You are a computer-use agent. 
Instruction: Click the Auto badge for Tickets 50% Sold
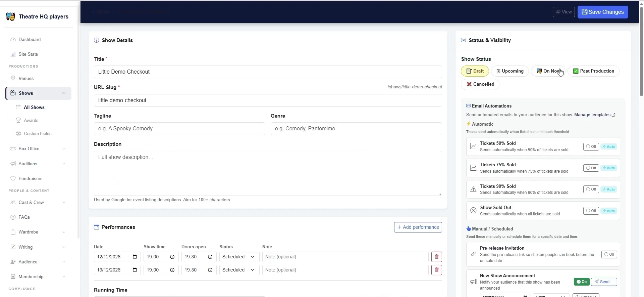(x=608, y=146)
